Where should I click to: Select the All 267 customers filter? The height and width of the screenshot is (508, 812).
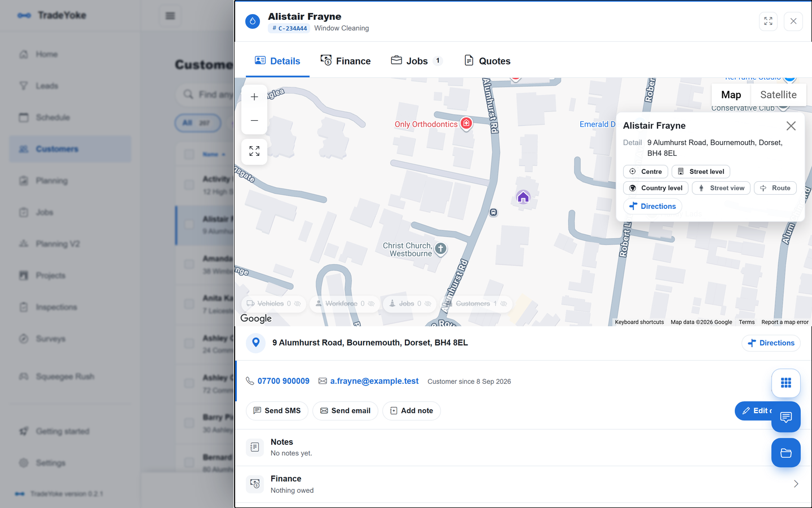(197, 122)
